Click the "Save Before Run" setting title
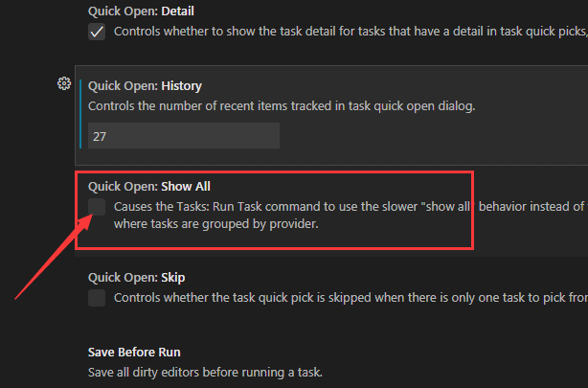 point(134,352)
